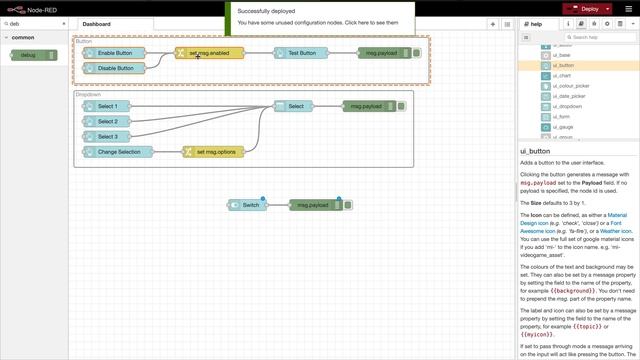Select ui_dropdown in the help list
640x360 pixels.
tap(567, 107)
